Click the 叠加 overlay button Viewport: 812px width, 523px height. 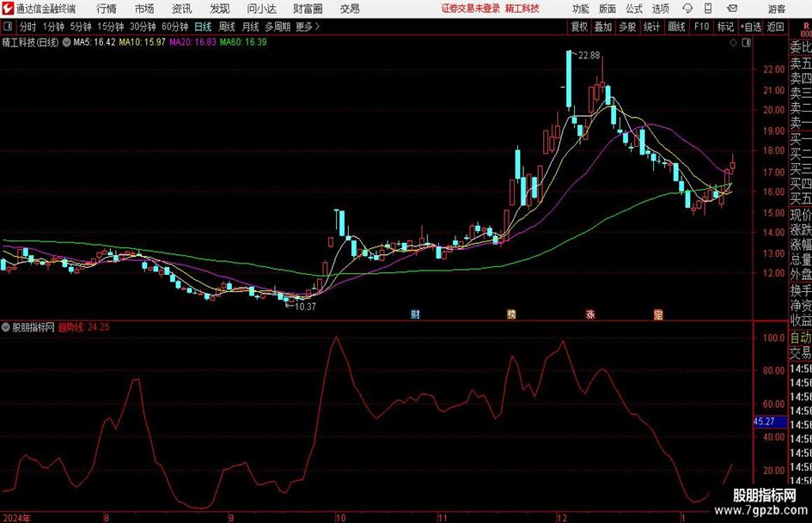click(603, 27)
